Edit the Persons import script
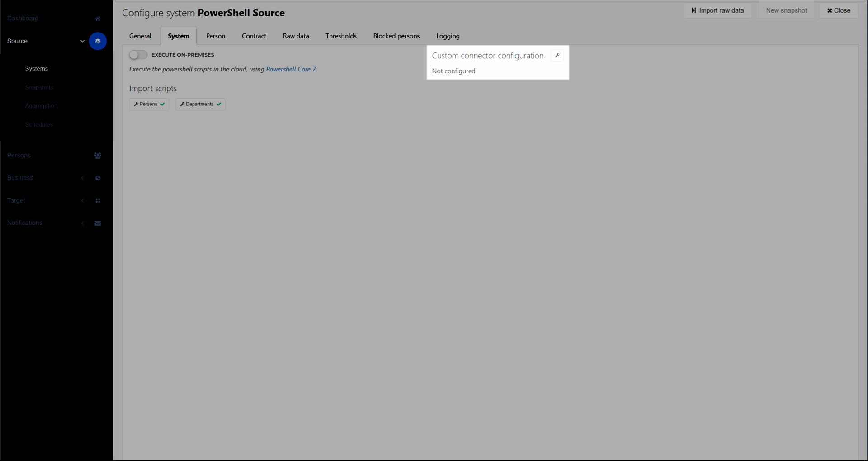 (x=149, y=105)
